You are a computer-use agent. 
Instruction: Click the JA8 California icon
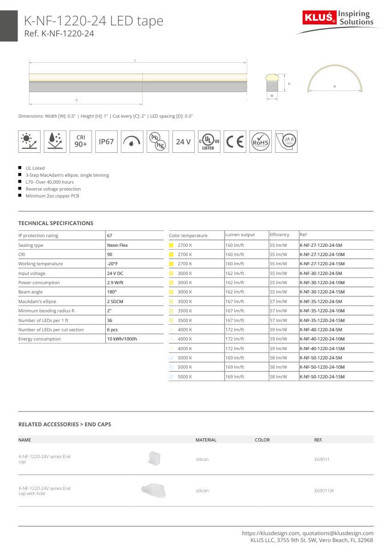tap(286, 142)
